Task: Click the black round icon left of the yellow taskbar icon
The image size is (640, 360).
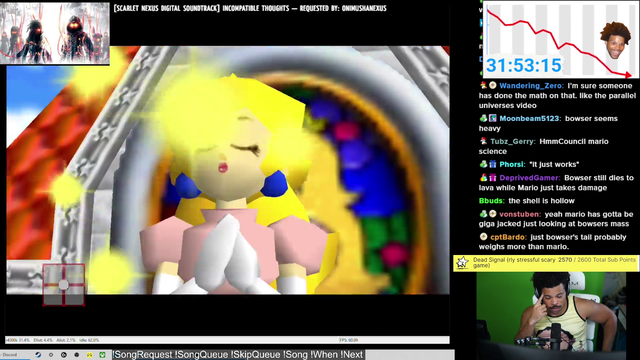Action: point(76,355)
